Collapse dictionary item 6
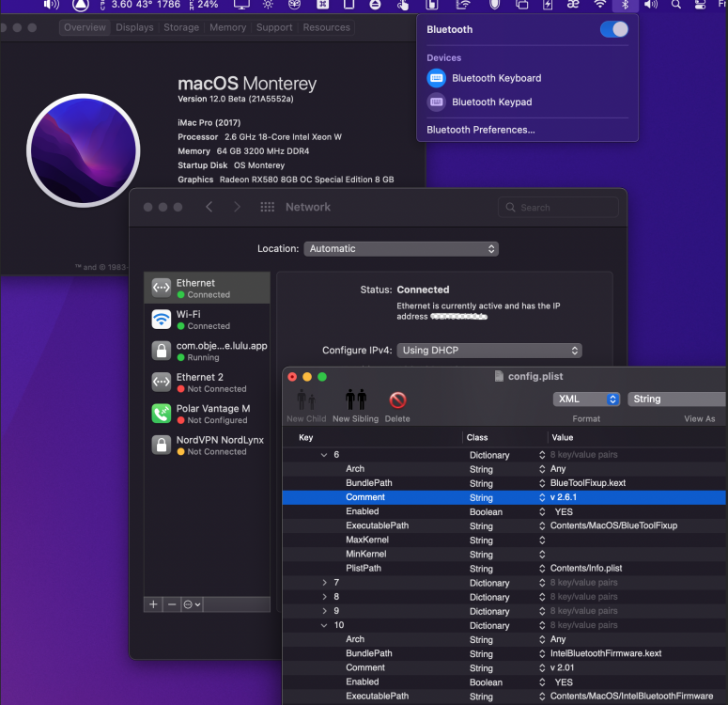This screenshot has width=728, height=705. (324, 455)
